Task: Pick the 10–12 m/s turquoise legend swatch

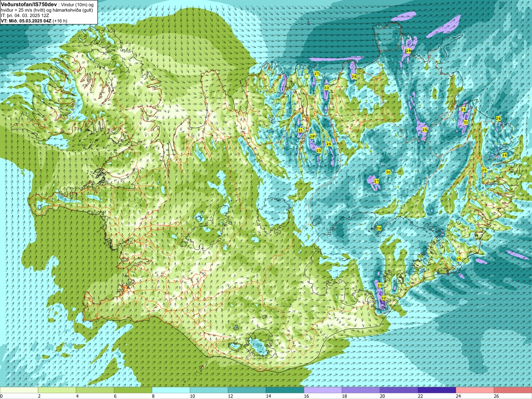Action: tap(209, 390)
